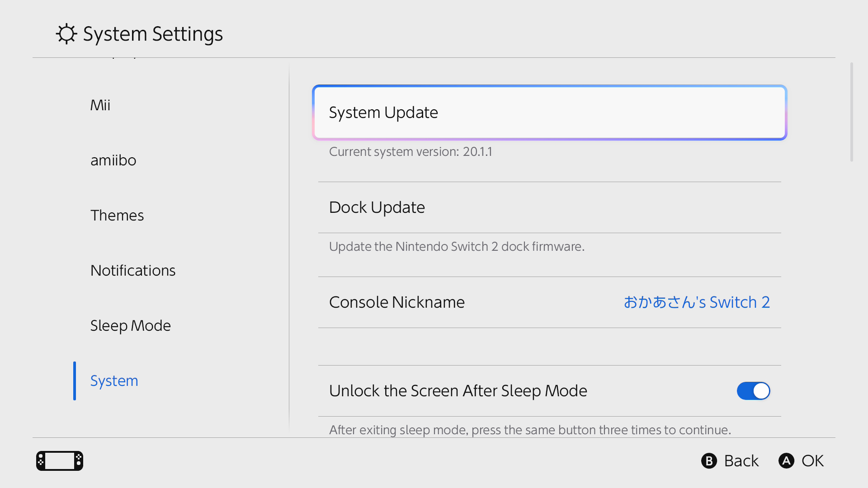Choose the System sidebar entry
Viewport: 868px width, 488px height.
pos(114,381)
